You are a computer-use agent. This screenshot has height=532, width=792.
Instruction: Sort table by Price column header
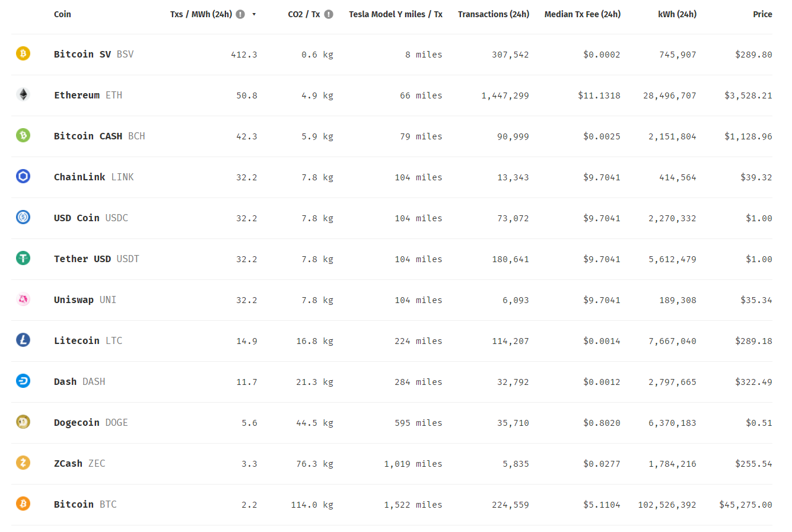click(762, 14)
